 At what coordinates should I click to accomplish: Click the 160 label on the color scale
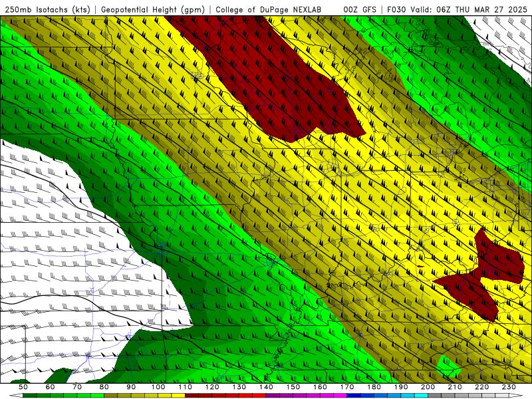click(x=320, y=387)
